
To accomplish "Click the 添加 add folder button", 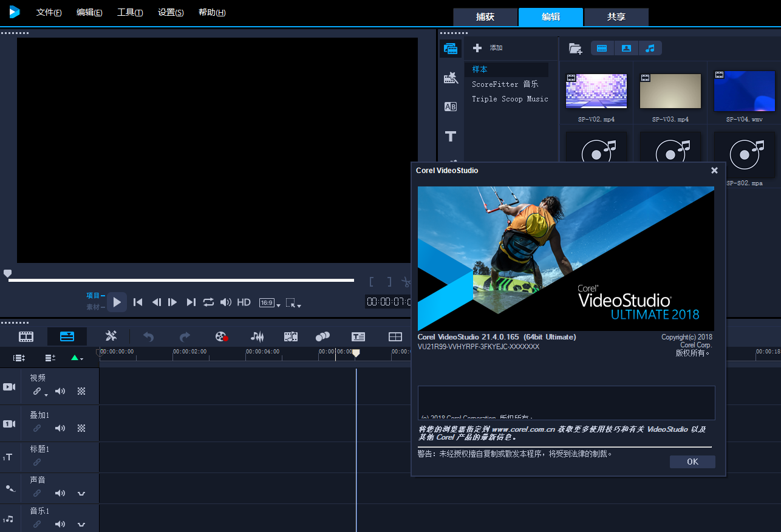I will click(488, 48).
